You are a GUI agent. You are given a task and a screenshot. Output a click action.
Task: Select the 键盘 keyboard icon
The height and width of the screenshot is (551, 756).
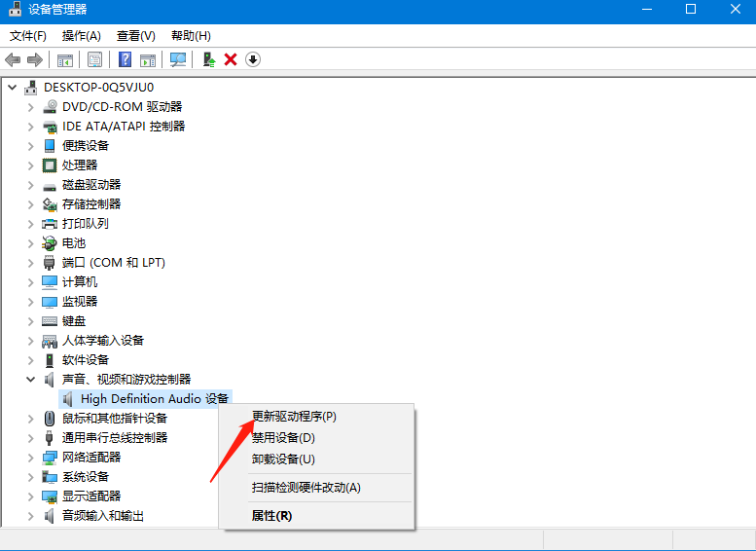[x=50, y=321]
